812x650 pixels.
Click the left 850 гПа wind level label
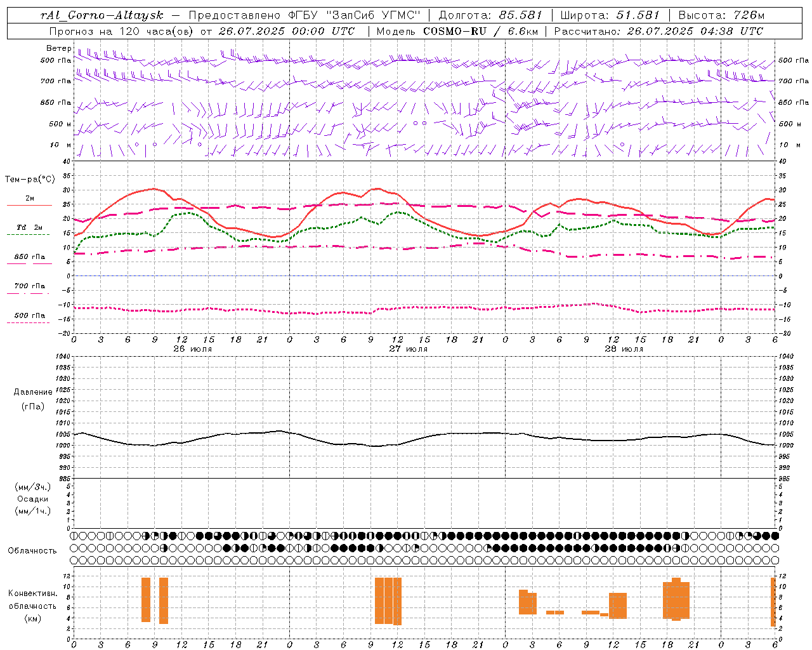click(x=56, y=102)
